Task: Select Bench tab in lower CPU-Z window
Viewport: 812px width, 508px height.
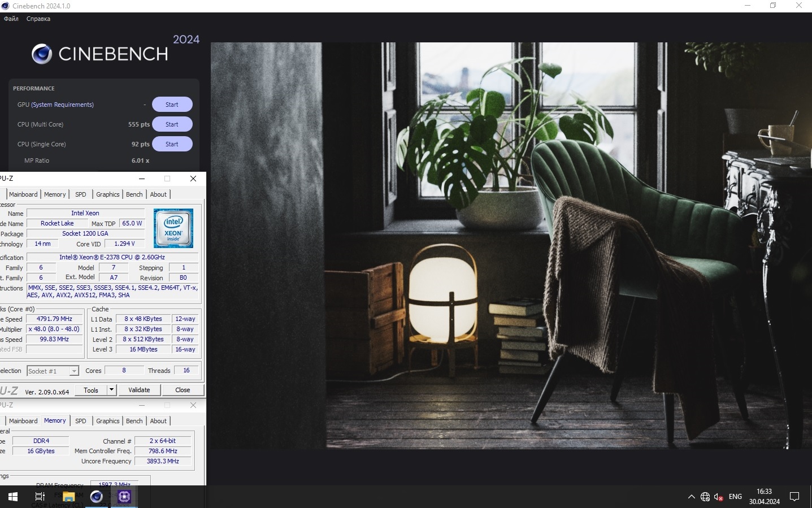Action: (x=134, y=421)
